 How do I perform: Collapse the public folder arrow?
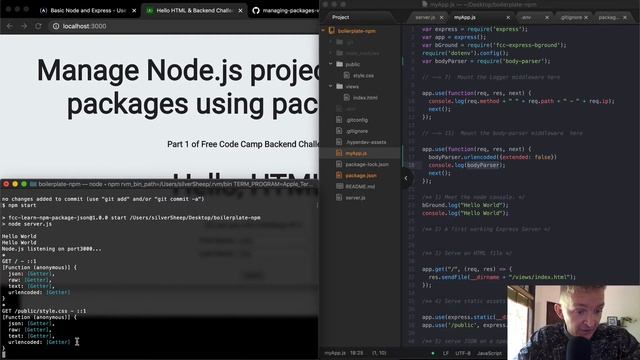331,64
